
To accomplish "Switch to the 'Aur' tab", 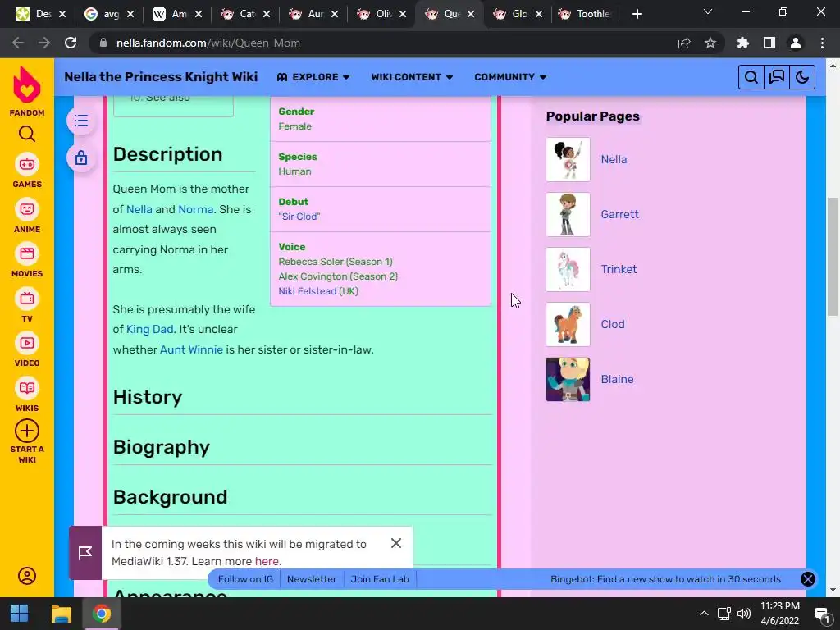I will (308, 14).
